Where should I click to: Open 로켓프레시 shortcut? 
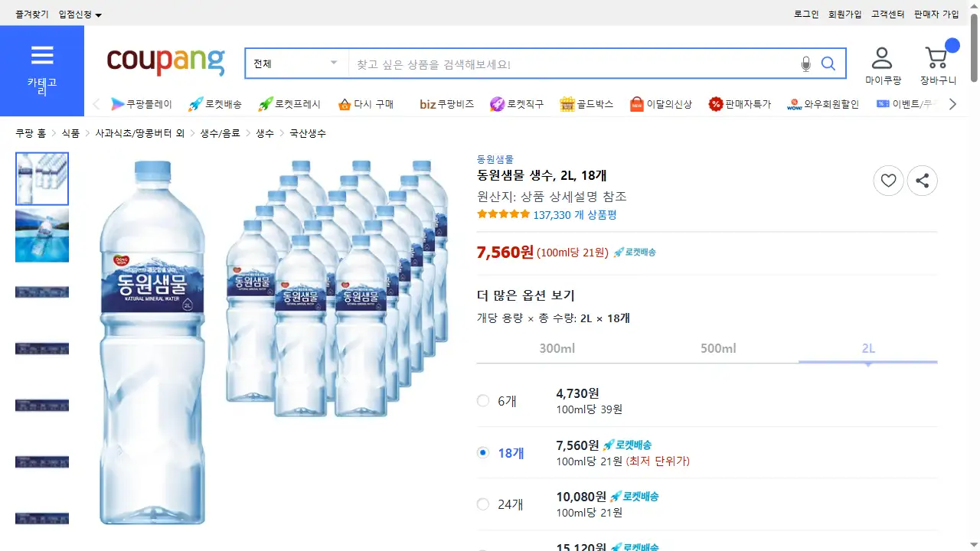coord(289,104)
